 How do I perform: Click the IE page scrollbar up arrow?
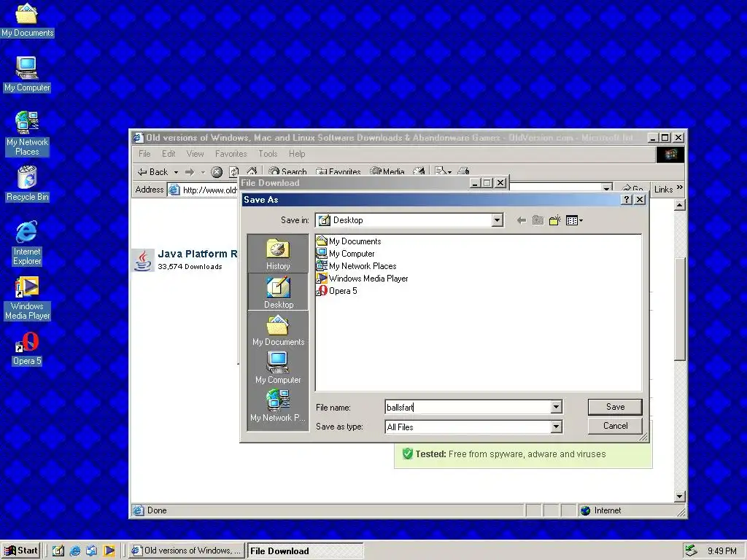point(680,205)
